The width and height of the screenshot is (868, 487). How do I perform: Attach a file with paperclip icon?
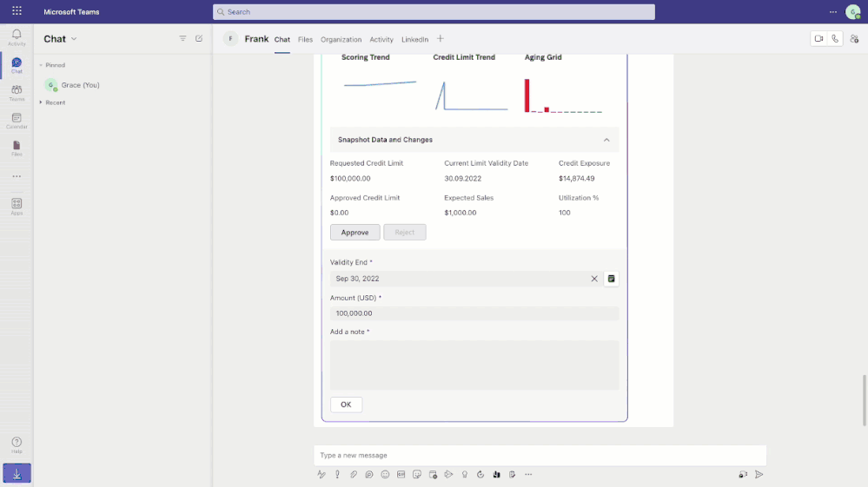[x=353, y=474]
